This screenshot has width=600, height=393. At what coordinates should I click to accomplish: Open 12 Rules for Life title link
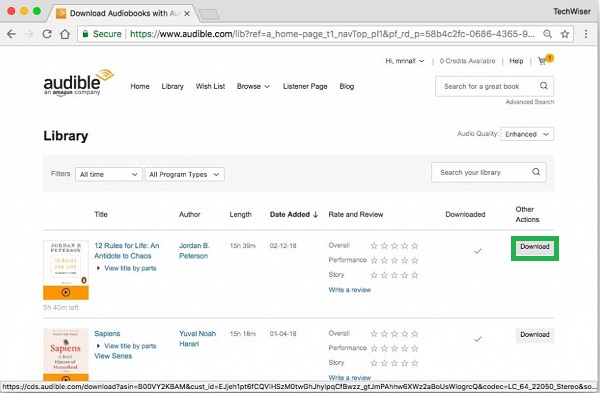(127, 251)
